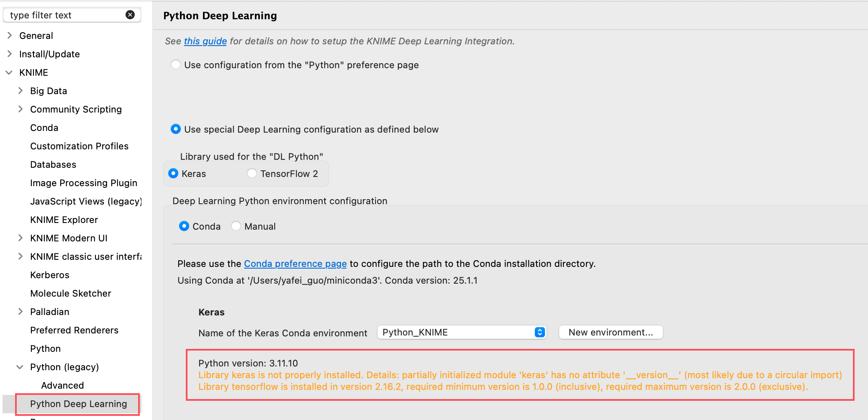This screenshot has width=868, height=420.
Task: Open the Conda preference page link
Action: 295,264
